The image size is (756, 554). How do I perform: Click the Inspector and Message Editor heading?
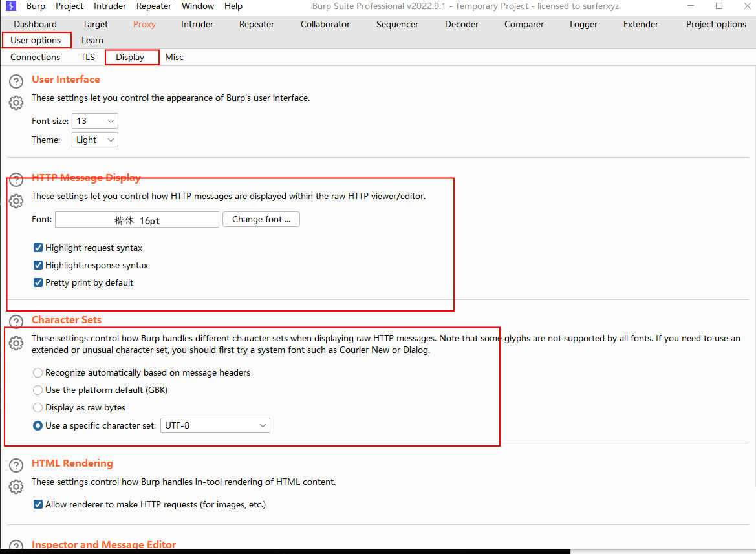tap(103, 544)
